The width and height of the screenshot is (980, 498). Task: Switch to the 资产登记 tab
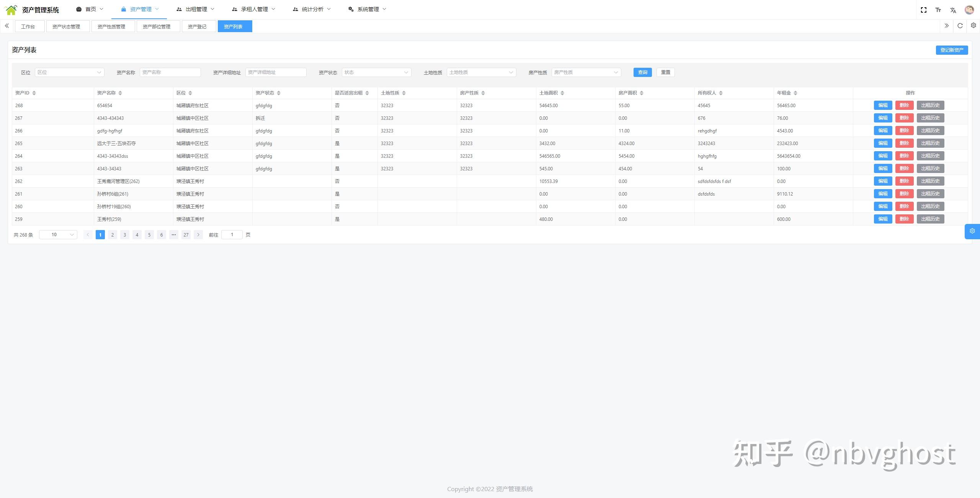(x=197, y=26)
